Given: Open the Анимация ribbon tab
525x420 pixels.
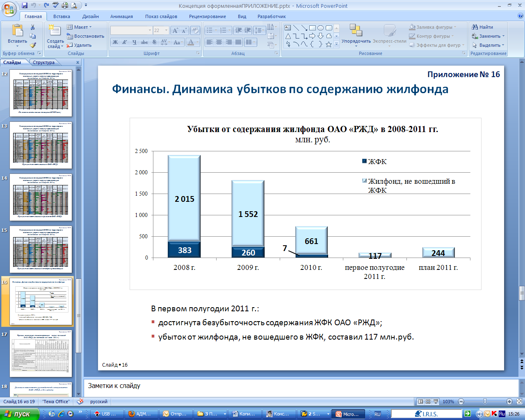Looking at the screenshot, I should pyautogui.click(x=121, y=16).
